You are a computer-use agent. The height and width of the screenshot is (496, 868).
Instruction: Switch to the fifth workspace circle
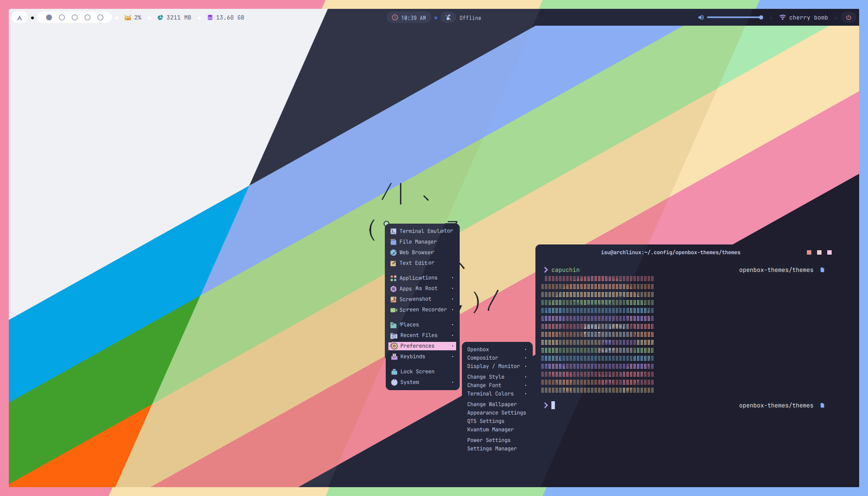tap(101, 18)
